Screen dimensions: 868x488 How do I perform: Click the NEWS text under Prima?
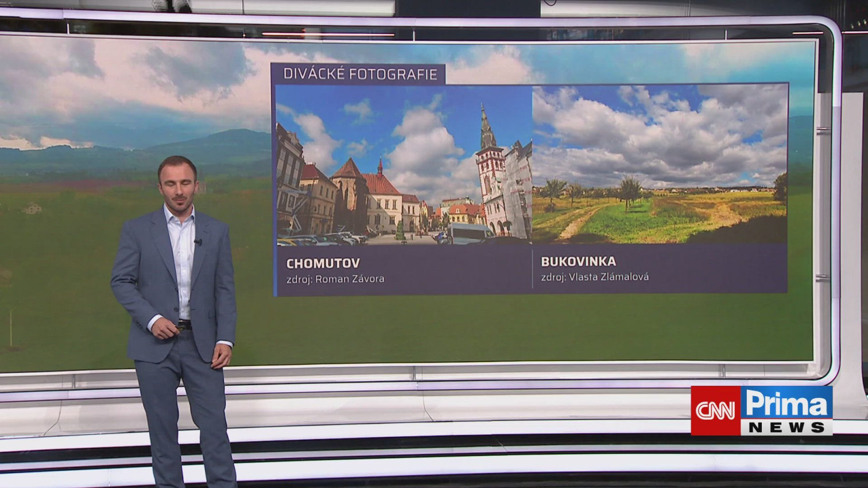pos(786,428)
